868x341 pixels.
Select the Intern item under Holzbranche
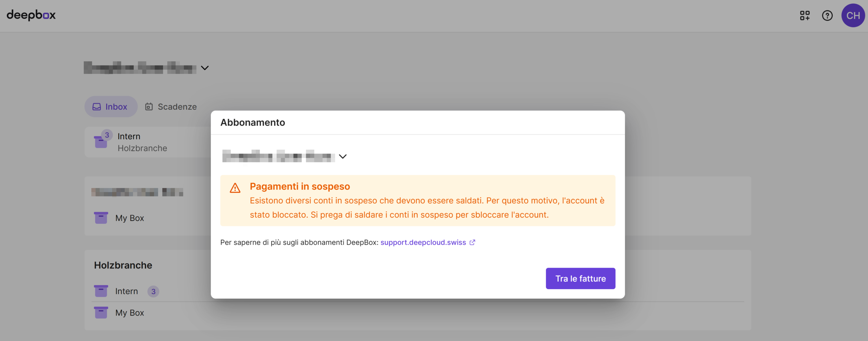click(x=126, y=291)
